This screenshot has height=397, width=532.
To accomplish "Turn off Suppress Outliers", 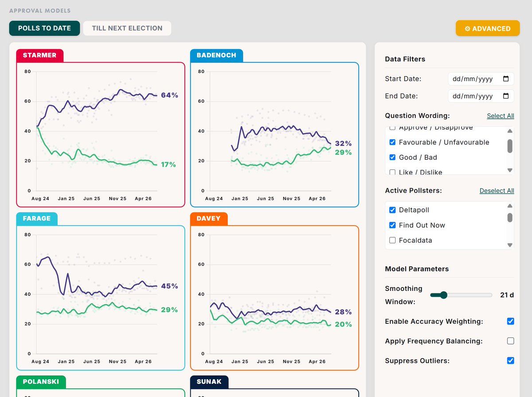I will click(x=511, y=361).
